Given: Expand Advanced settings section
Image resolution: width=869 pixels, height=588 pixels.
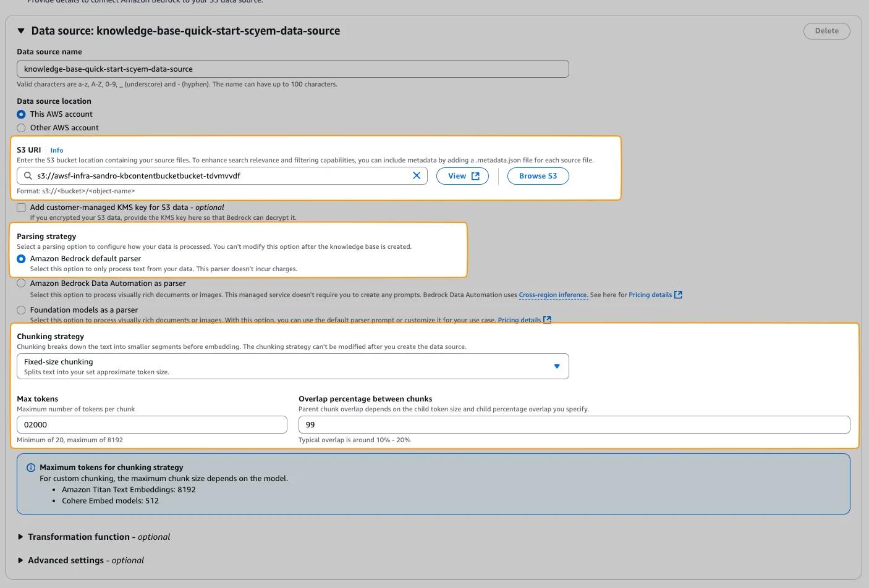Looking at the screenshot, I should 21,561.
